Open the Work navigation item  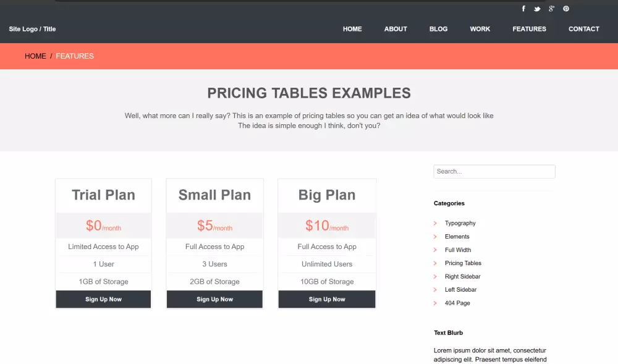pyautogui.click(x=480, y=29)
